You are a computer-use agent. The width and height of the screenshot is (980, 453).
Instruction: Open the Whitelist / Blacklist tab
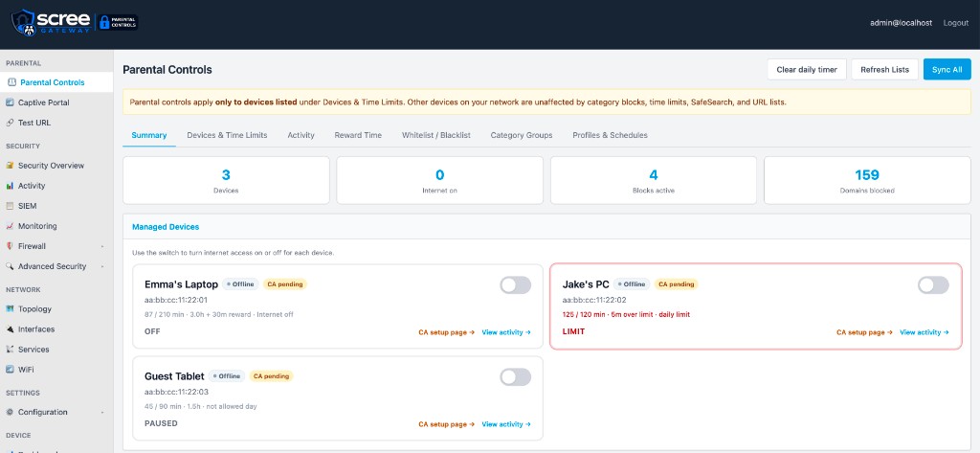(436, 135)
